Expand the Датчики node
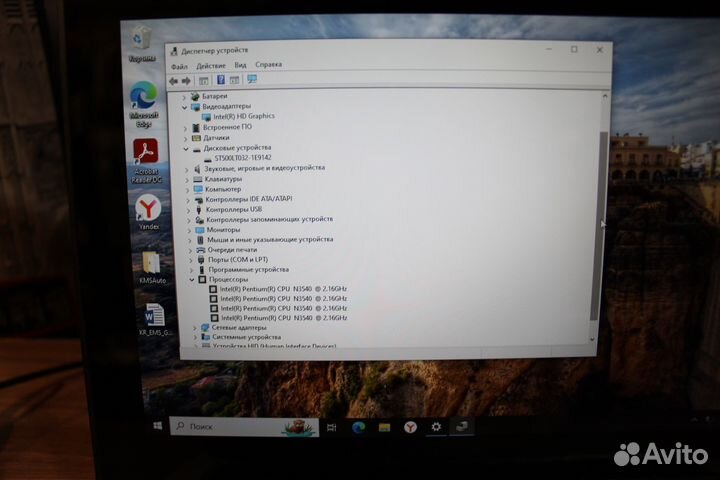This screenshot has width=720, height=480. point(186,138)
